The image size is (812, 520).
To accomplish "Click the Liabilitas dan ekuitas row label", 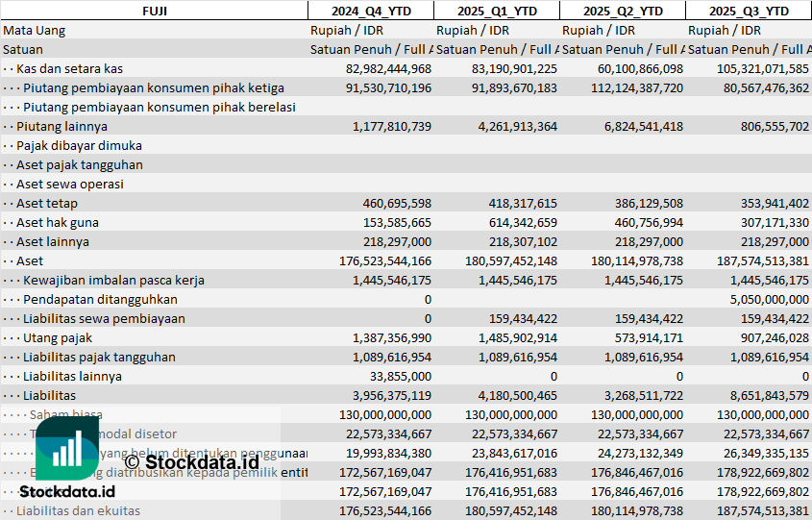I will coord(78,510).
